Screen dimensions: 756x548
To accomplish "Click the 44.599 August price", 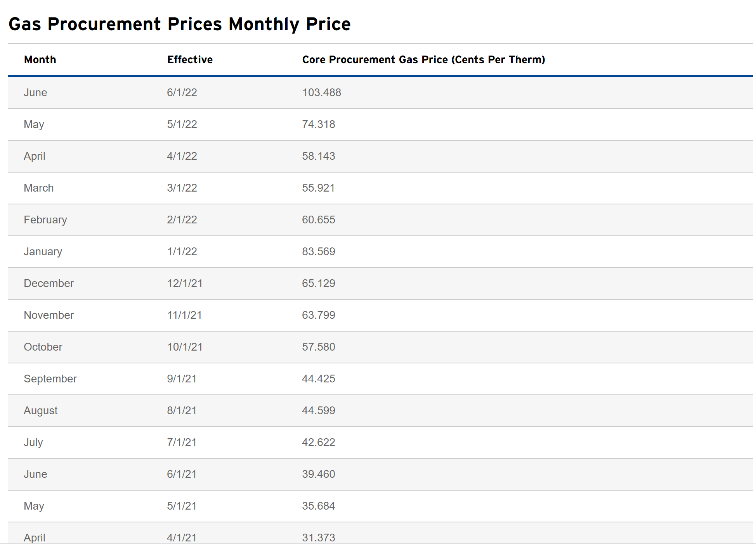I will tap(318, 411).
